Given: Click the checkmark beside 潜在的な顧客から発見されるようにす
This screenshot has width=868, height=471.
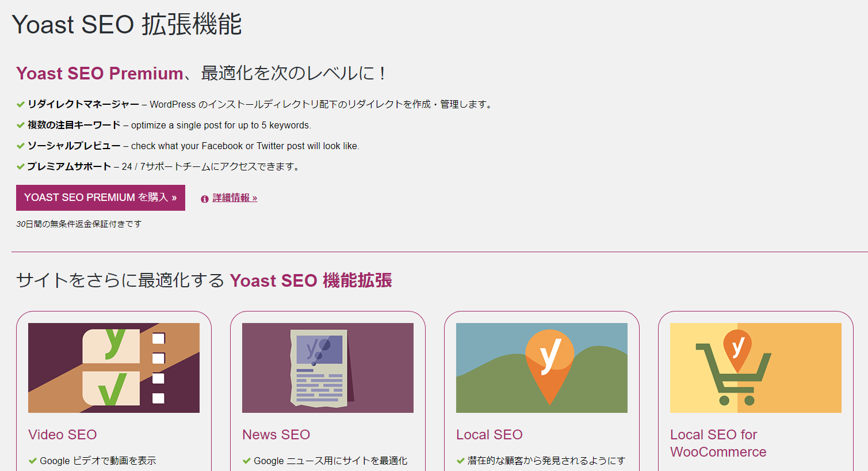Looking at the screenshot, I should [x=461, y=461].
